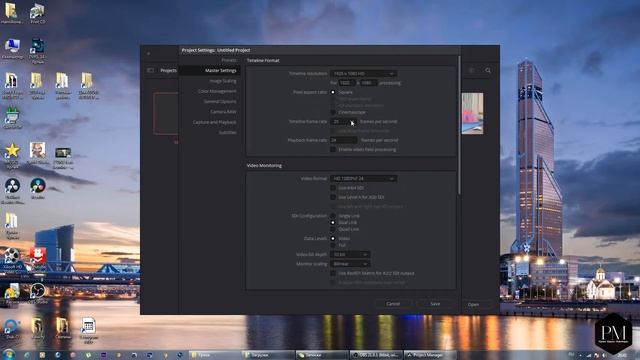Click the Project Settings vertical scrollbar

(459, 125)
